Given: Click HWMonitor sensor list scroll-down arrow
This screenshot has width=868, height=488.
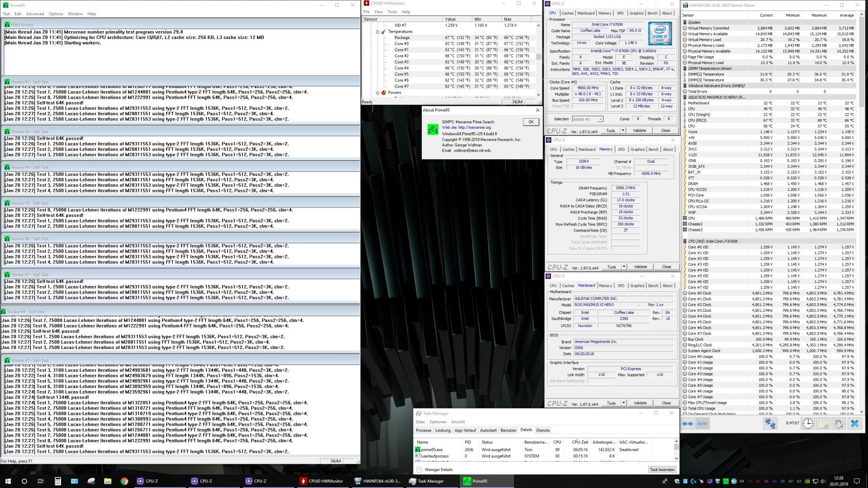Looking at the screenshot, I should coord(539,95).
